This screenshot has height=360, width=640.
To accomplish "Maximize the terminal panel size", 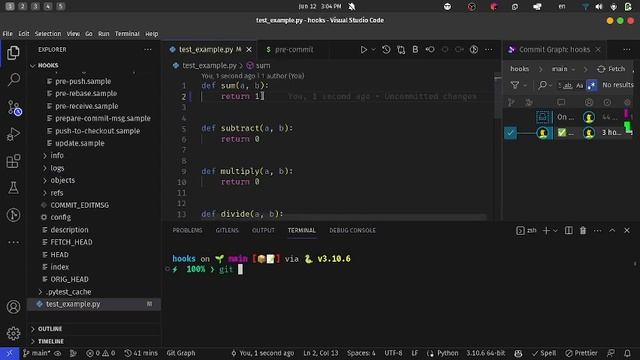I will pos(612,231).
